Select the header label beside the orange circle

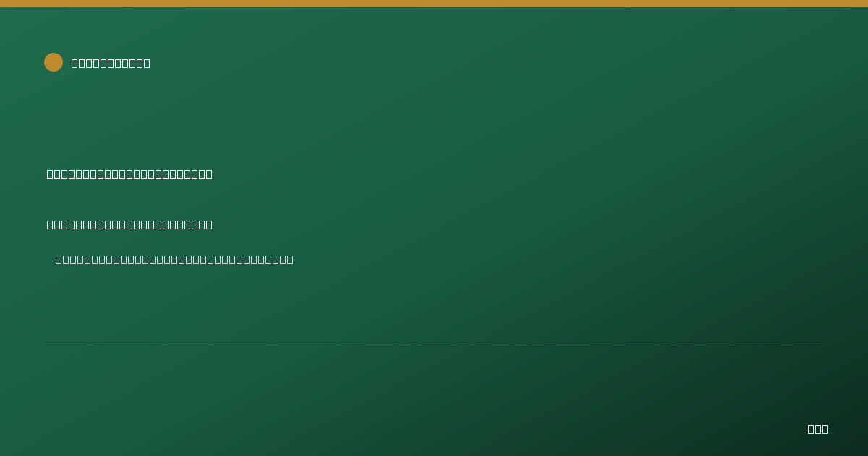click(x=111, y=63)
